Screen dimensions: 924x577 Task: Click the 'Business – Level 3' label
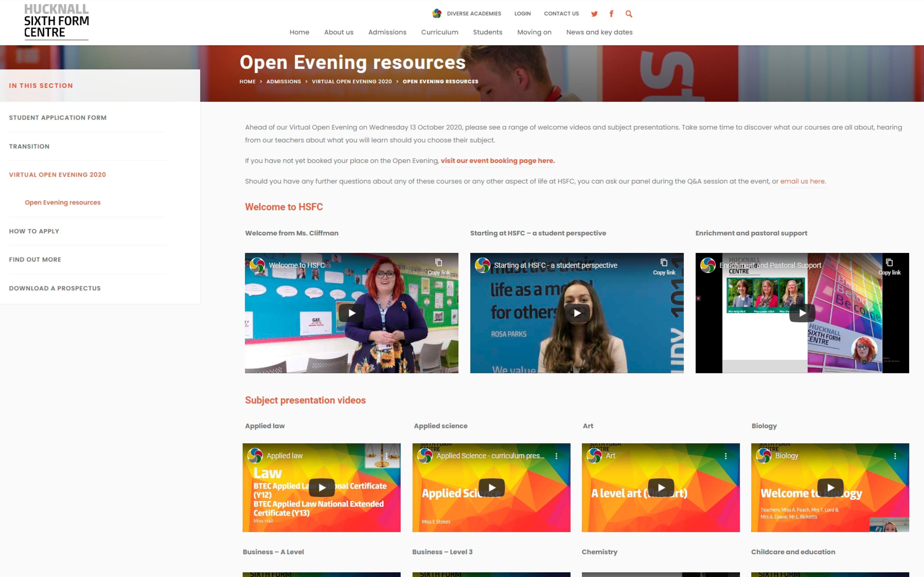coord(442,552)
